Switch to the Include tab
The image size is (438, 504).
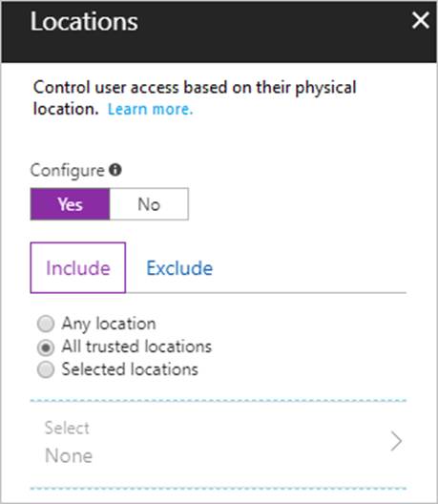pos(78,267)
